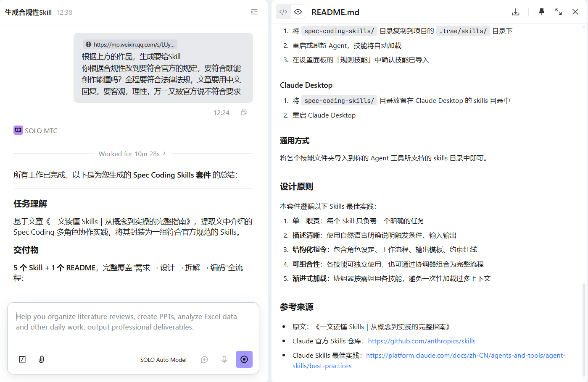
Task: Switch README.md to preview eye view
Action: 298,12
